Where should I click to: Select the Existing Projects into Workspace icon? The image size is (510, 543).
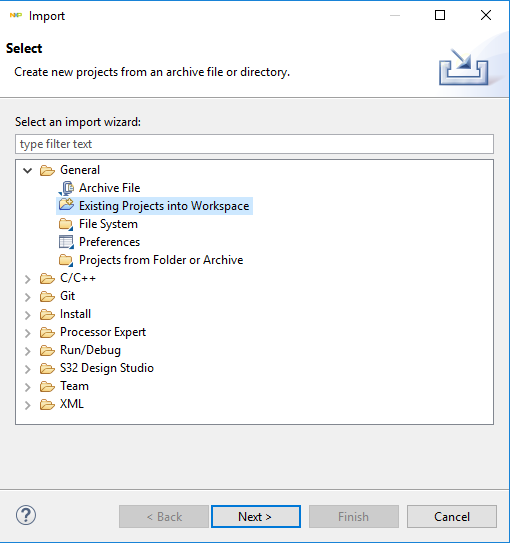click(x=66, y=205)
